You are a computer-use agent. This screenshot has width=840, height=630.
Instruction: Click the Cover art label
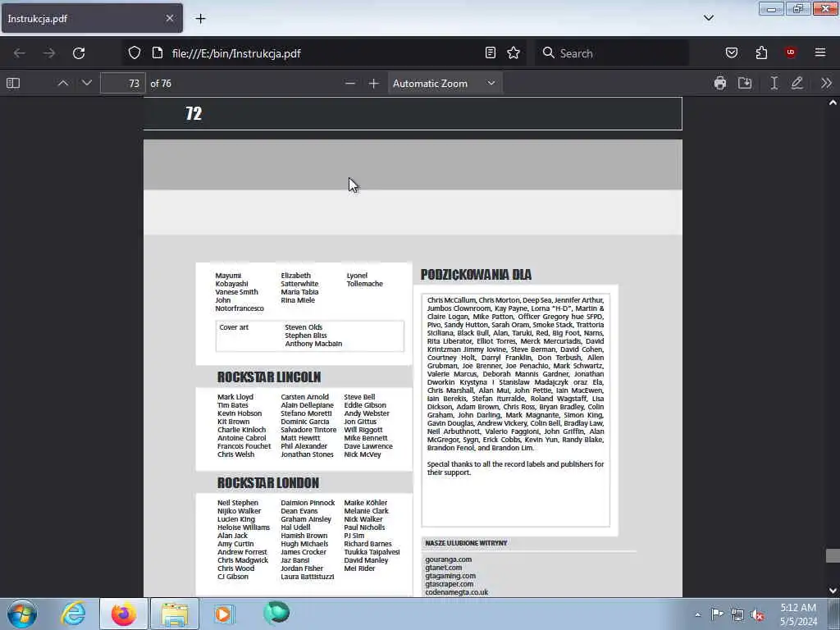(x=234, y=327)
